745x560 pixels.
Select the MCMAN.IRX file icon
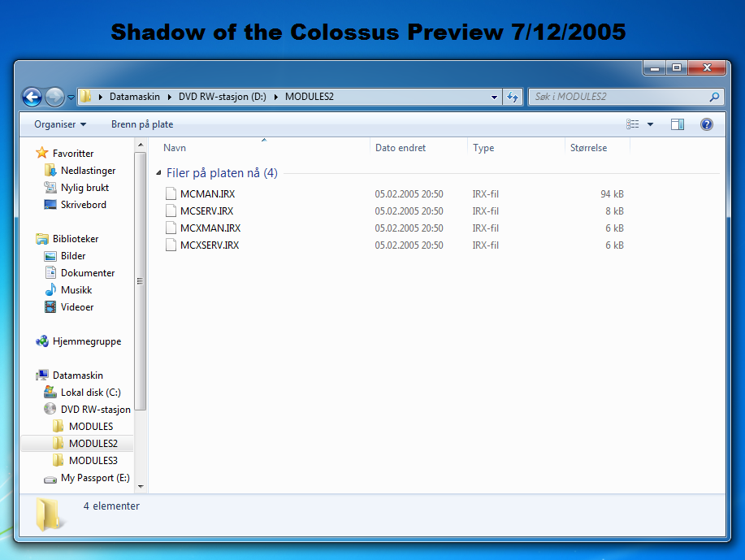pos(171,194)
